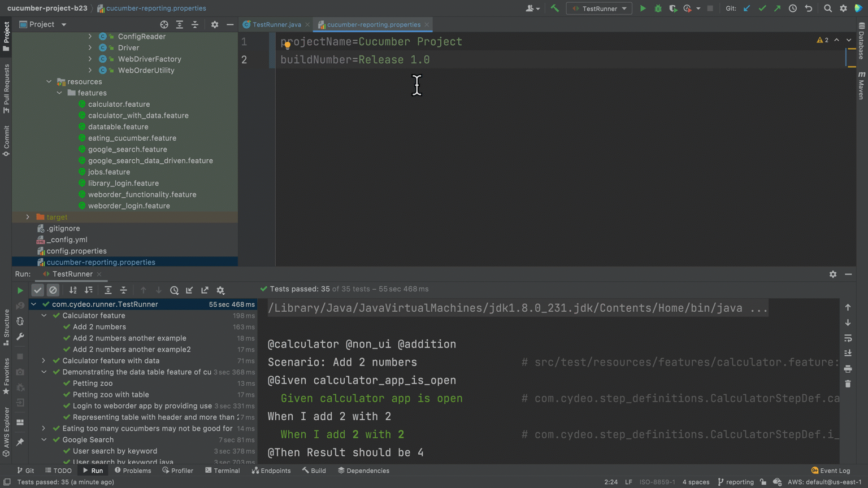Open Maven side panel
This screenshot has height=488, width=868.
pos(861,86)
